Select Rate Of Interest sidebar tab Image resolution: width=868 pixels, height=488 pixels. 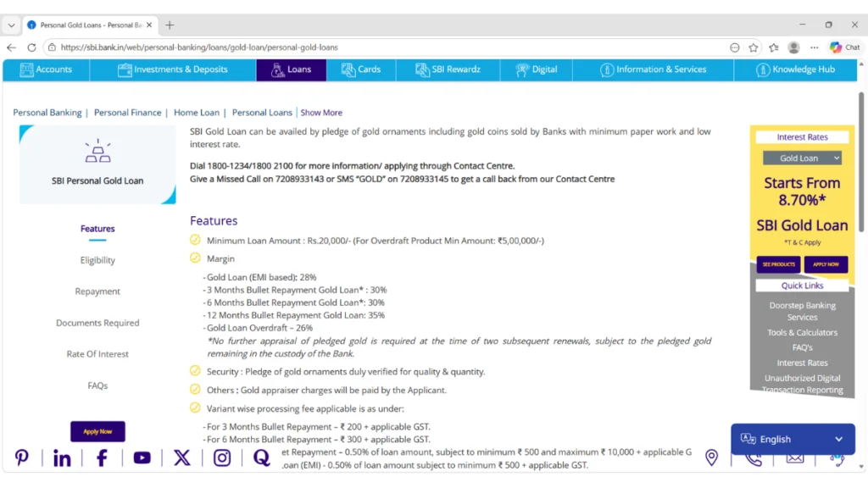(x=97, y=354)
